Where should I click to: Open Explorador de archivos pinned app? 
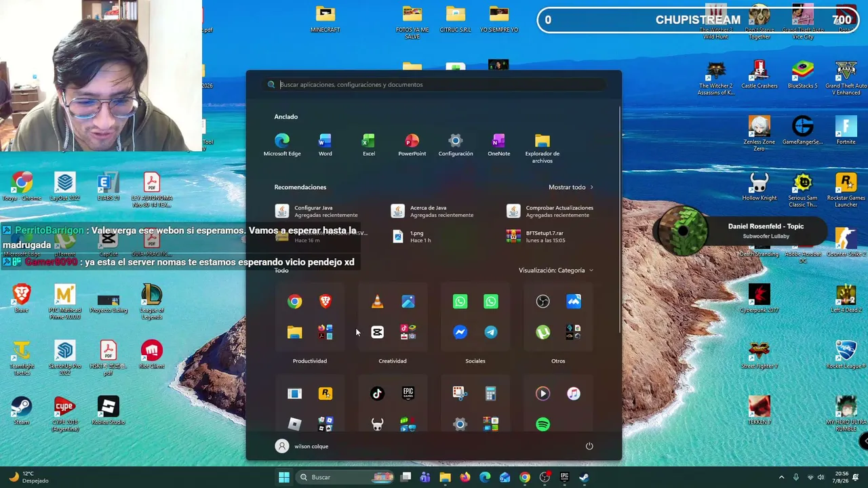point(542,148)
